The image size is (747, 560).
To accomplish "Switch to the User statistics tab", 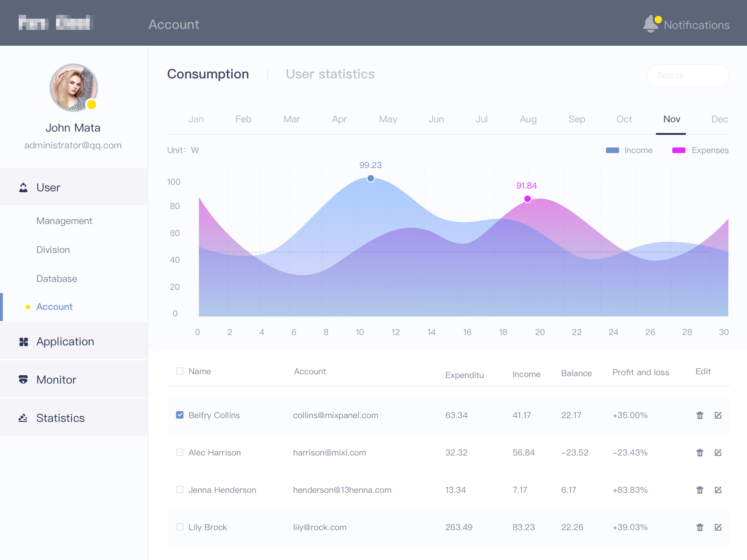I will pos(330,74).
